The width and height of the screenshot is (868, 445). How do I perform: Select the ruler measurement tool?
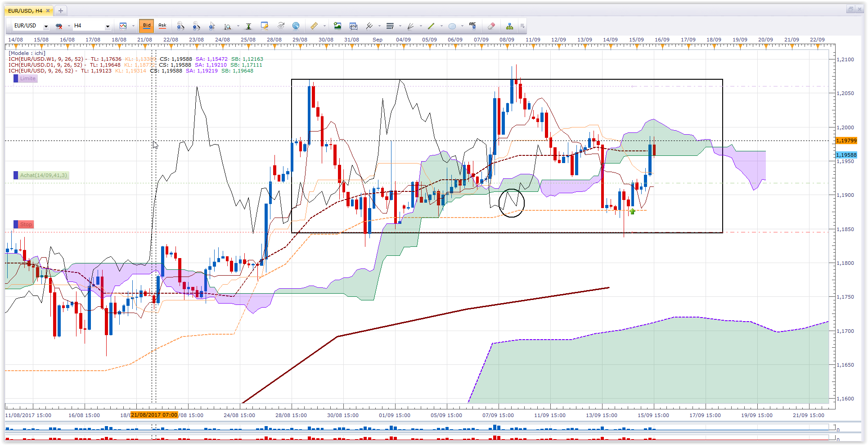click(314, 26)
